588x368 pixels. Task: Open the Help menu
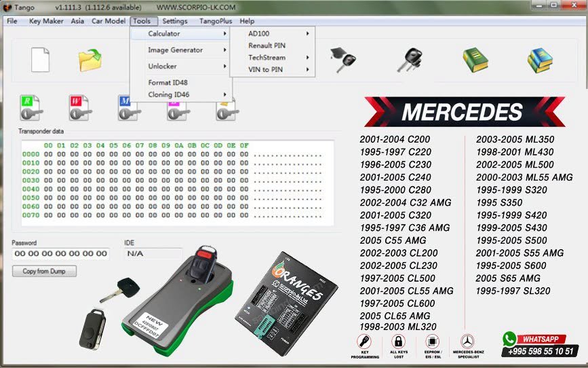[247, 21]
